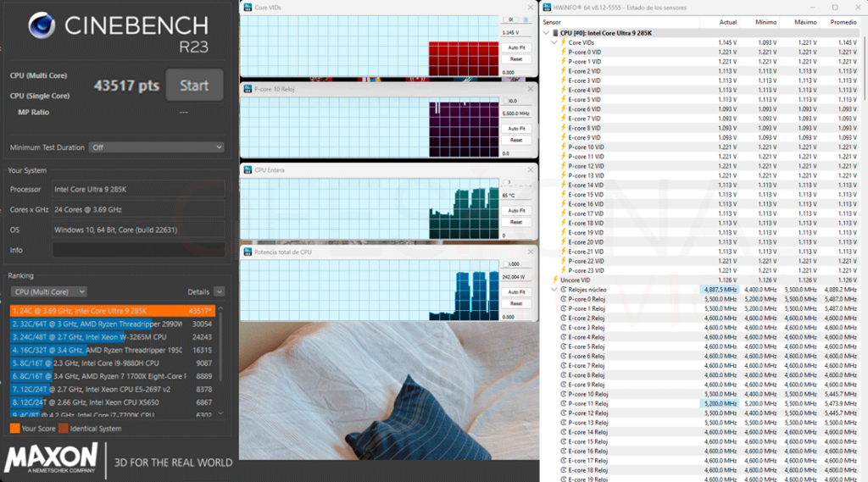Click Reset in the Core VIDs graph
Viewport: 868px width, 482px height.
516,59
